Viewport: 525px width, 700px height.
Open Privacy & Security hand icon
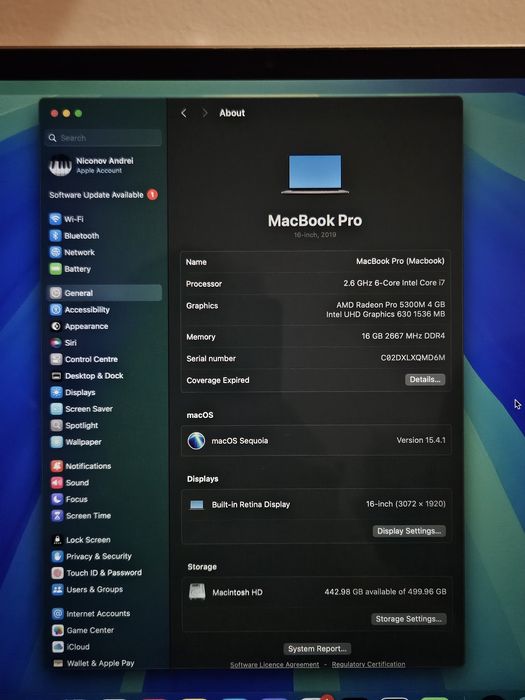pos(57,556)
